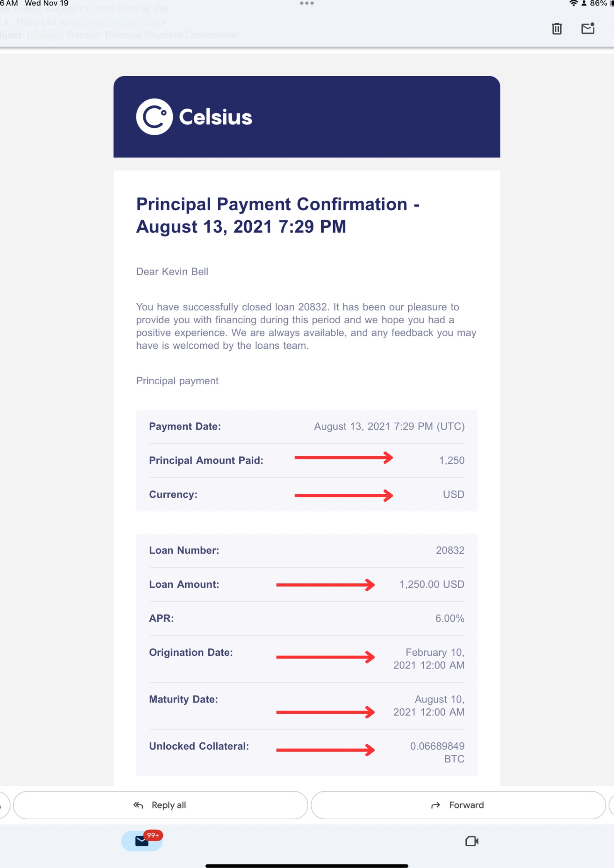
Task: Open the Mail tab with 99+ badge
Action: (x=142, y=841)
